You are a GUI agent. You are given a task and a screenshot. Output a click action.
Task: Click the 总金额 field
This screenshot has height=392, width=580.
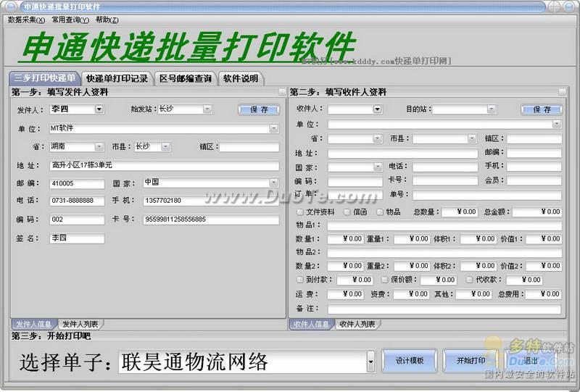537,212
